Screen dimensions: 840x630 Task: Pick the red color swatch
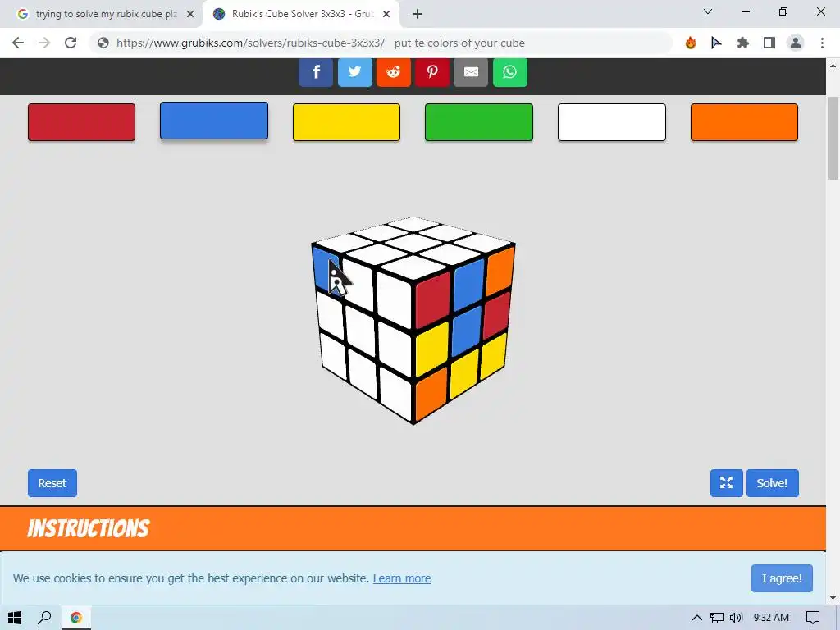(81, 122)
